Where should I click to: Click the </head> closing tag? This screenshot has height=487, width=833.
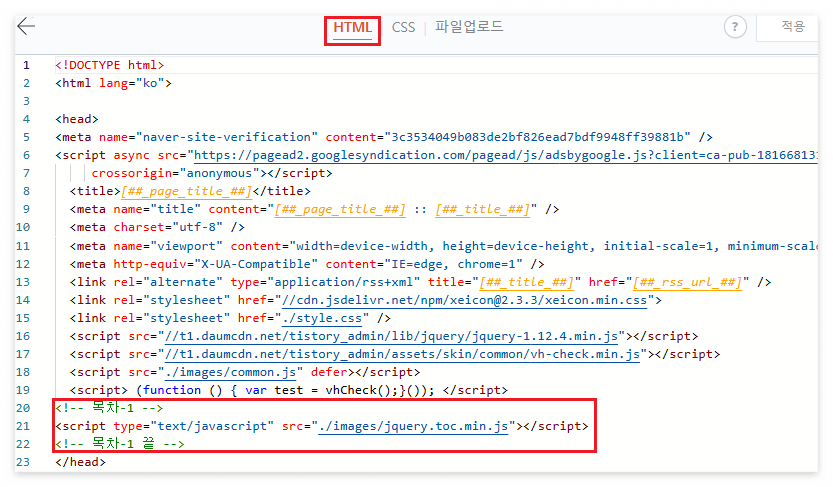tap(80, 462)
